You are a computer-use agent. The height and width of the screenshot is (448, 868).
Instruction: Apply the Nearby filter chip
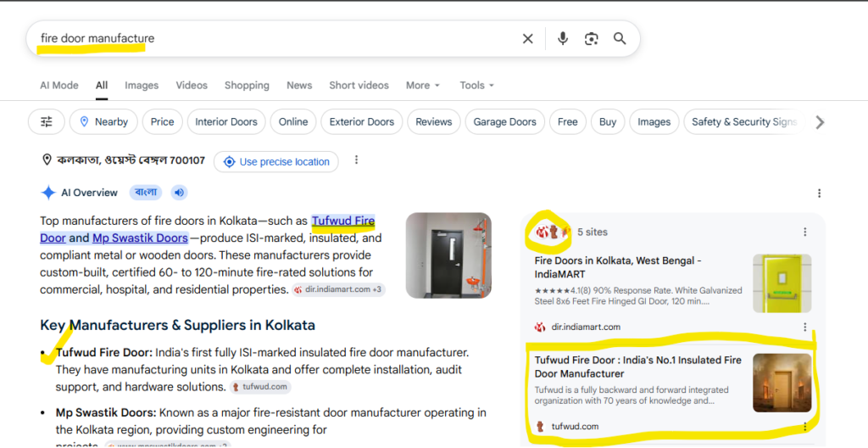coord(103,122)
